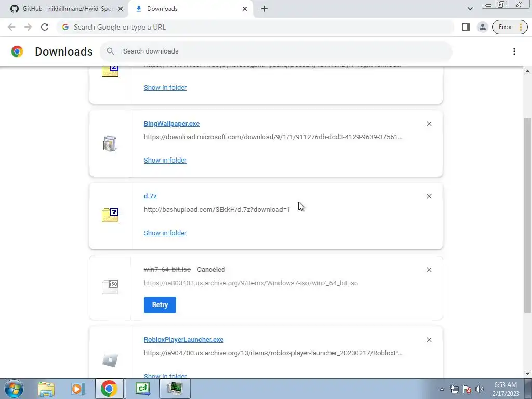Screen dimensions: 532x399
Task: Remove win7_64_bit.iso from list
Action: tap(429, 270)
